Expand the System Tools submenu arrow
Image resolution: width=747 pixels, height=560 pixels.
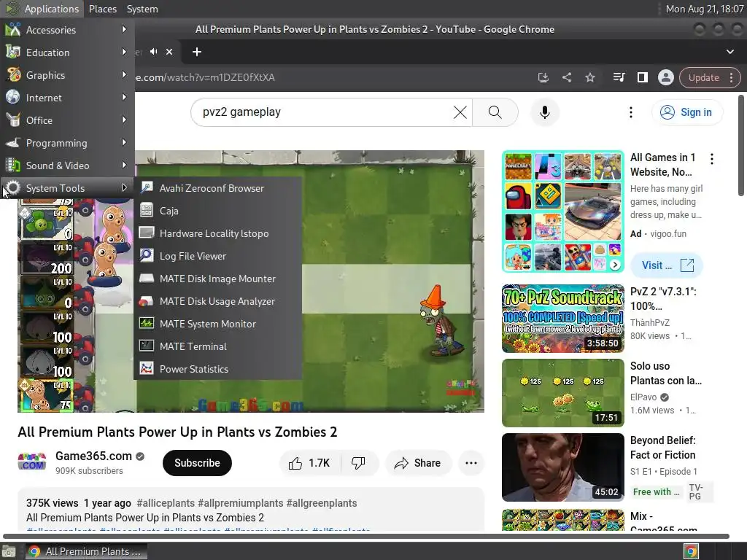pyautogui.click(x=124, y=188)
